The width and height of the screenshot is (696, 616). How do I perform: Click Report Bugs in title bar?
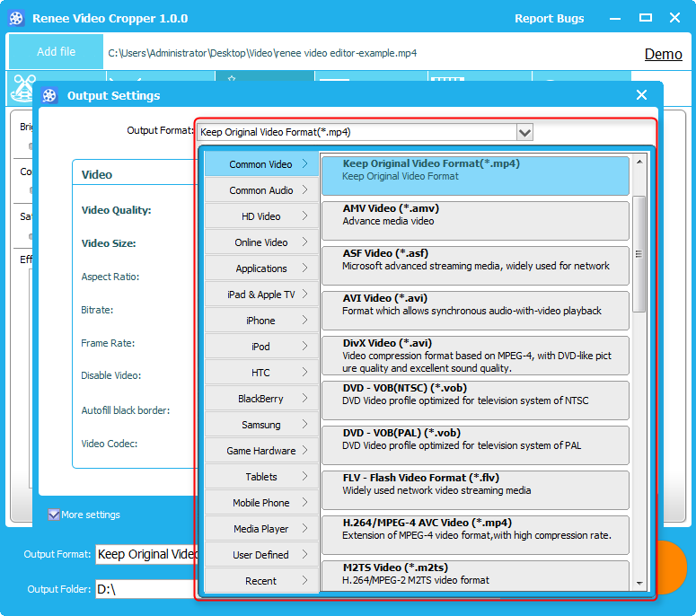coord(549,18)
